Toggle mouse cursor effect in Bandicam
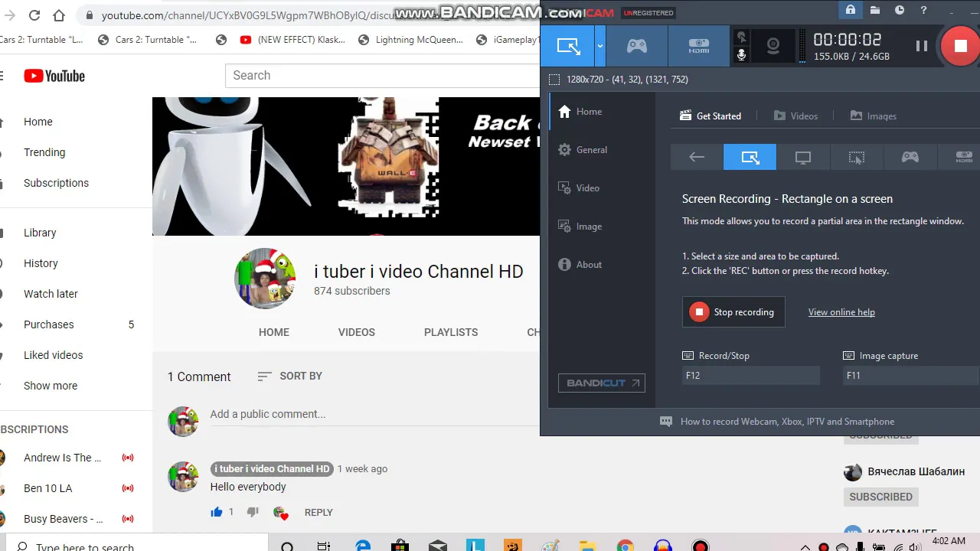 coord(741,37)
